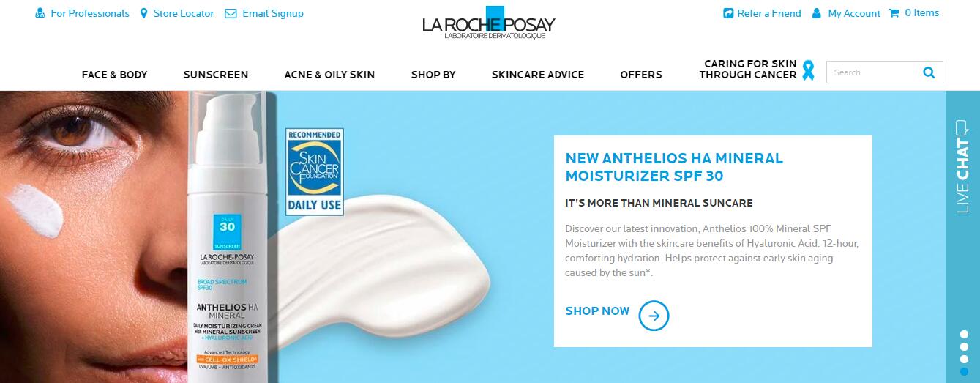
Task: Expand the Face & Body menu
Action: pyautogui.click(x=114, y=75)
